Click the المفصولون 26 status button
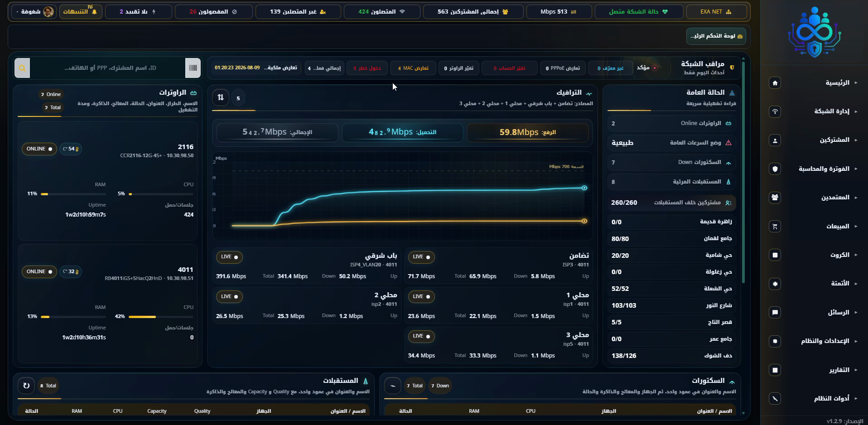This screenshot has width=868, height=425. 213,12
